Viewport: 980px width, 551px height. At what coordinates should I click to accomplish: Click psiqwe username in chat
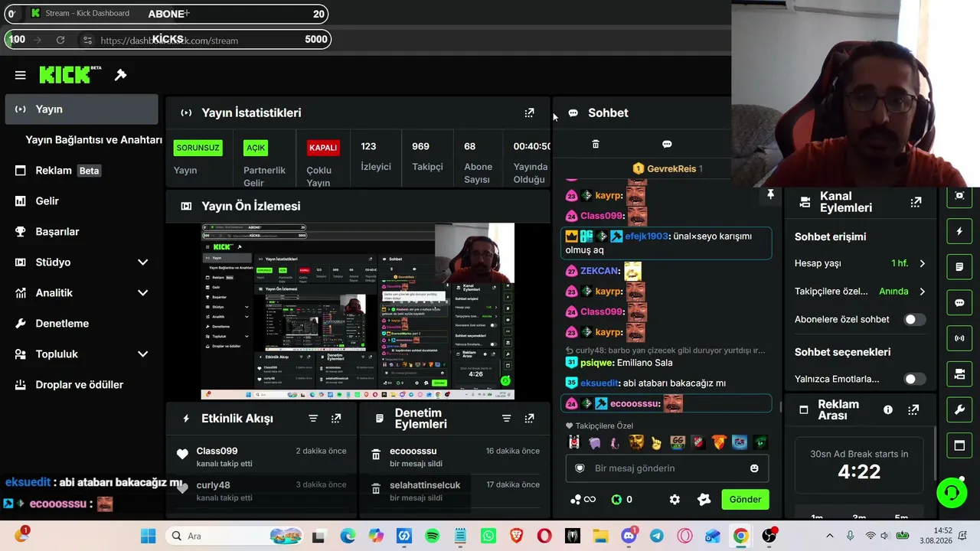[x=597, y=363]
